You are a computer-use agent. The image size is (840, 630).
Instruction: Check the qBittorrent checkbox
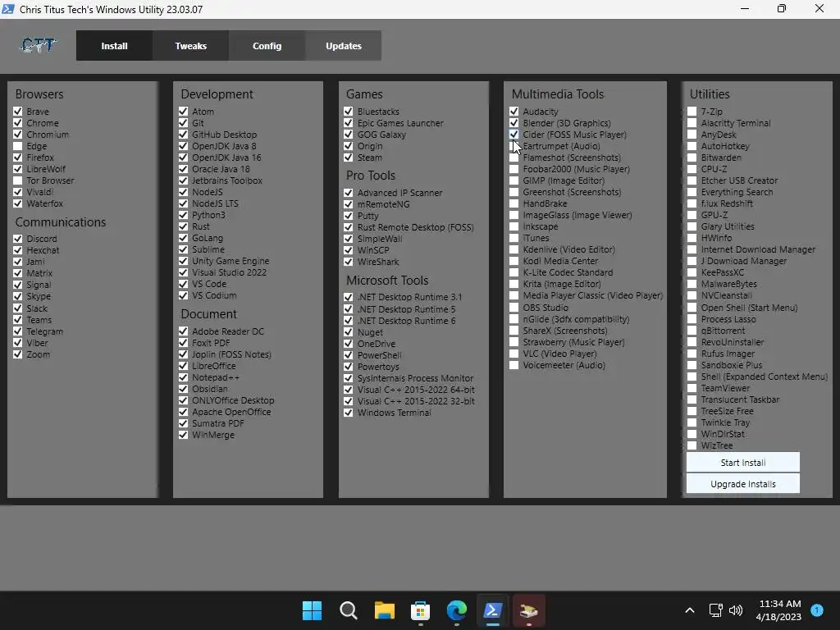(x=692, y=331)
